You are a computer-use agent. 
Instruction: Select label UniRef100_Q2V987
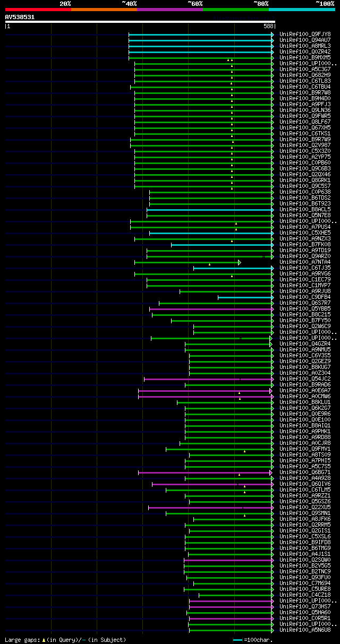click(305, 145)
